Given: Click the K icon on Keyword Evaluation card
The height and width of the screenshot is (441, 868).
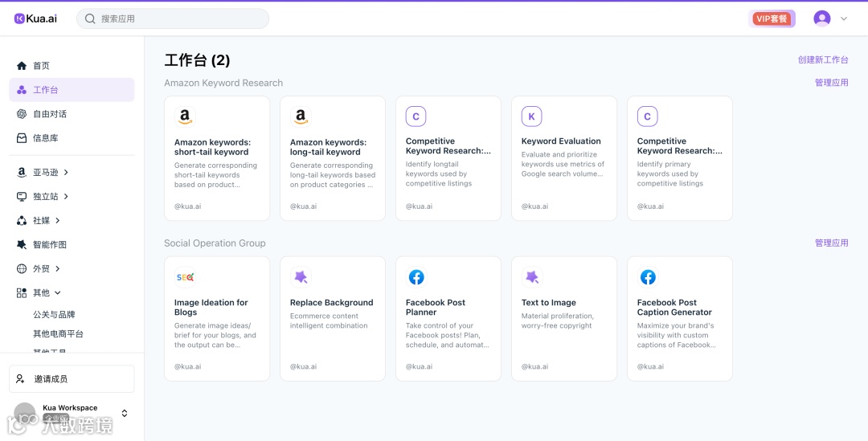Looking at the screenshot, I should click(531, 117).
